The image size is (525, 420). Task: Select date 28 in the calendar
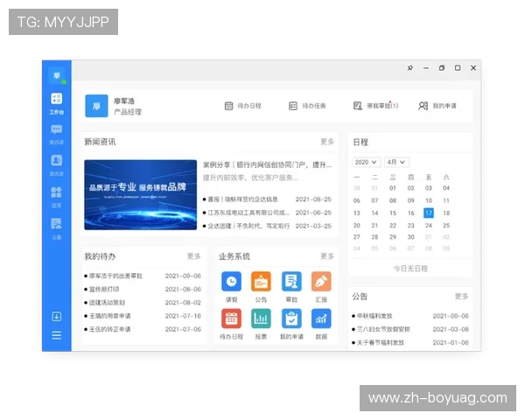coord(374,237)
